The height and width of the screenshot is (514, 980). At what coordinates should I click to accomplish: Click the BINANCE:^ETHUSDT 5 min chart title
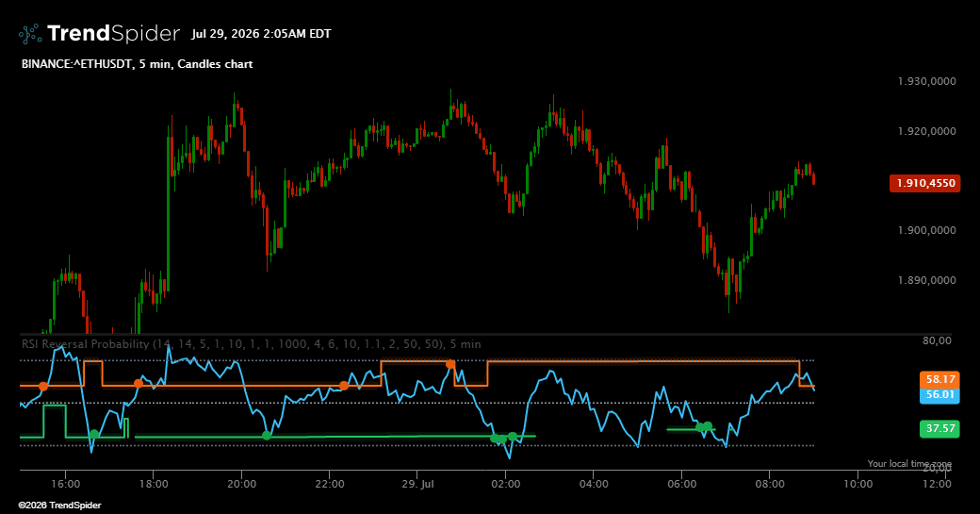pyautogui.click(x=137, y=64)
